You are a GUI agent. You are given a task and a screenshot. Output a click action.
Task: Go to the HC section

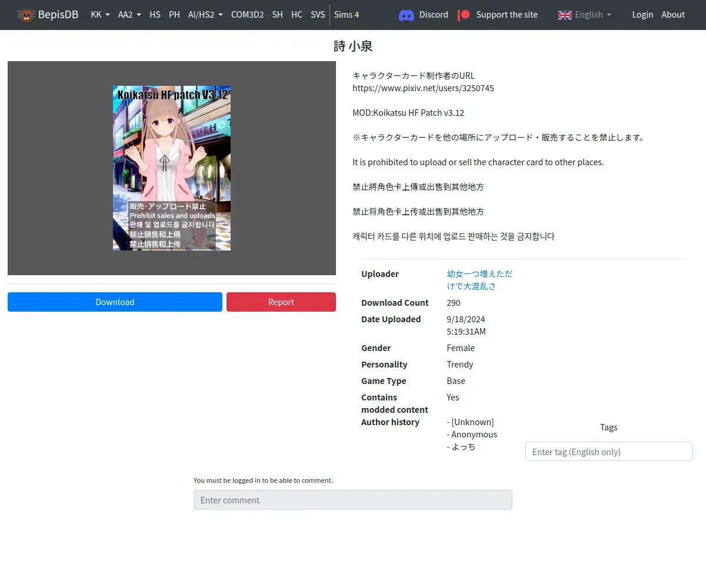click(297, 15)
